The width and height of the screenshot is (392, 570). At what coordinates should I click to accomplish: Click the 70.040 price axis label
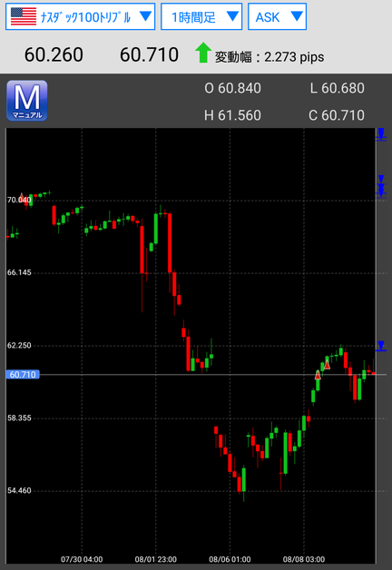(x=19, y=200)
